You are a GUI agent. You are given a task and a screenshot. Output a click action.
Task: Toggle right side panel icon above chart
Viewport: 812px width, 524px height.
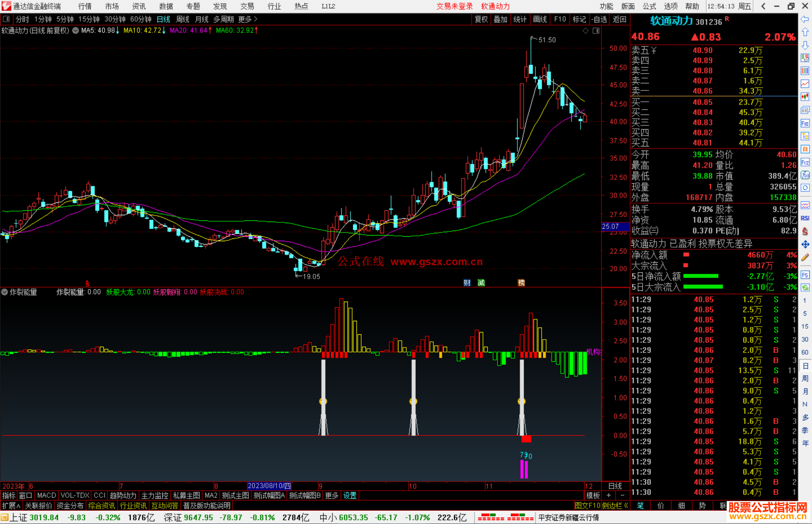(596, 31)
